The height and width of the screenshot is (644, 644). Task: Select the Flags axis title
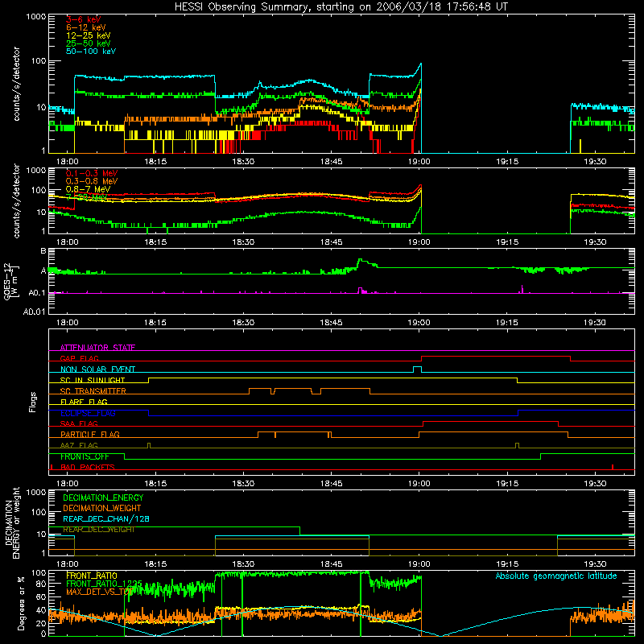pyautogui.click(x=32, y=402)
